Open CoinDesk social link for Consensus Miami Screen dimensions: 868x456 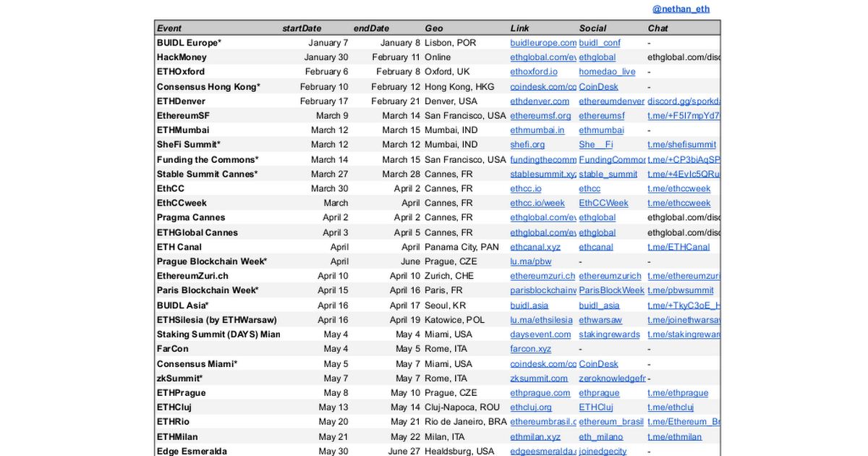pyautogui.click(x=598, y=364)
